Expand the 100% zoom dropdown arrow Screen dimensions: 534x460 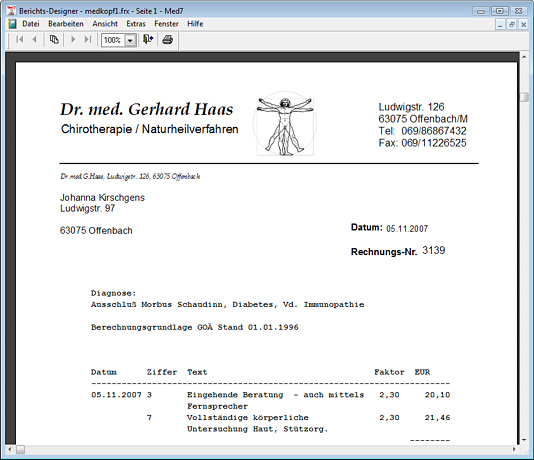130,41
